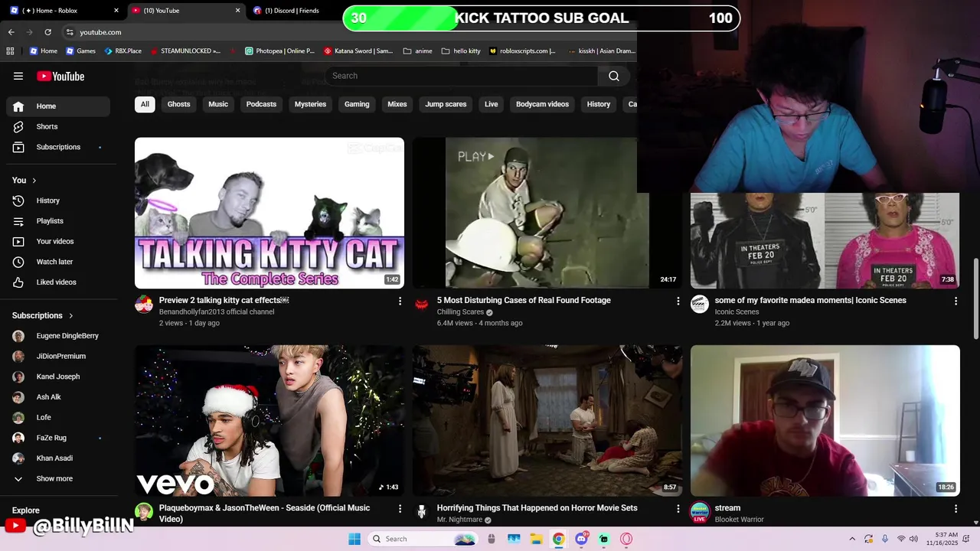
Task: Show more subscriptions
Action: [58, 478]
